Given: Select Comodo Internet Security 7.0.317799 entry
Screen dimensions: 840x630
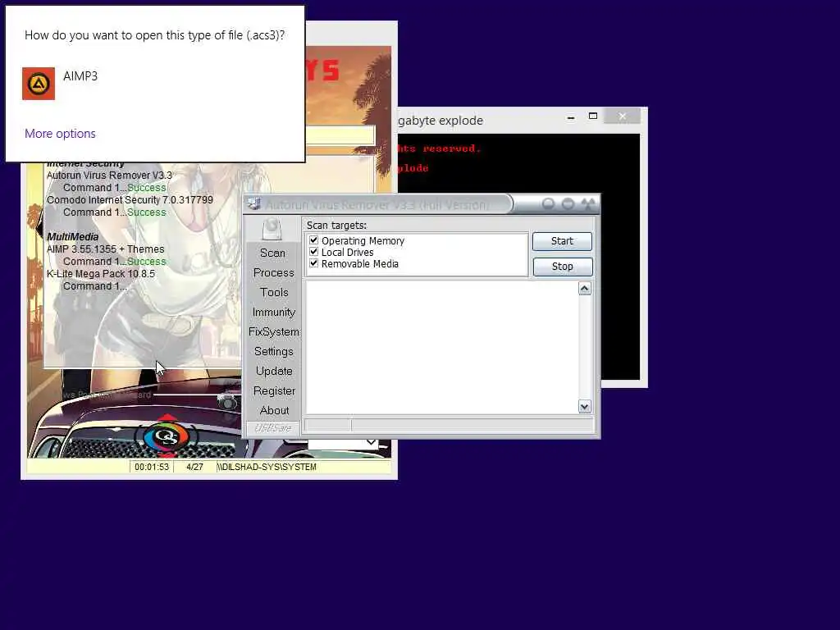Looking at the screenshot, I should pyautogui.click(x=130, y=200).
